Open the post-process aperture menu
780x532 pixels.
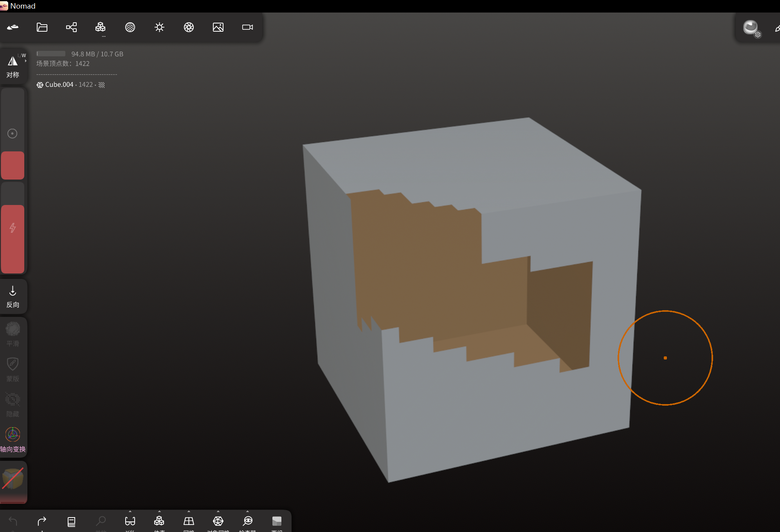click(189, 27)
